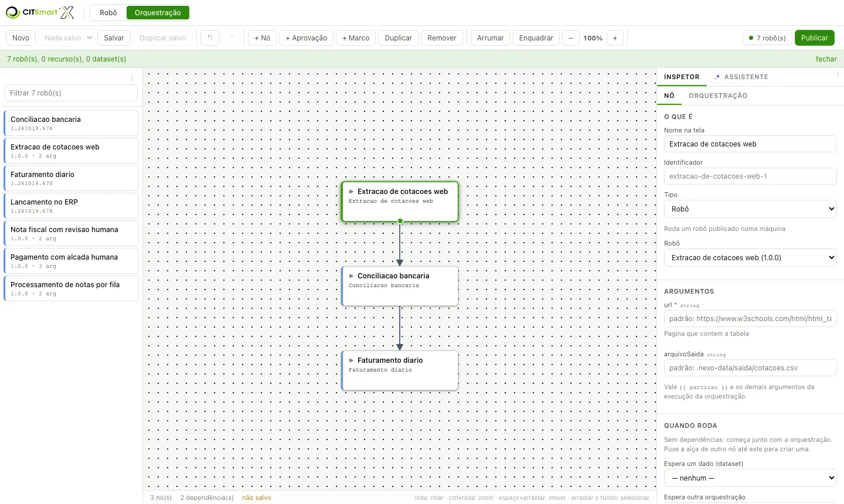
Task: Expand the Extracao de cotacoes web node triangle
Action: [x=352, y=192]
